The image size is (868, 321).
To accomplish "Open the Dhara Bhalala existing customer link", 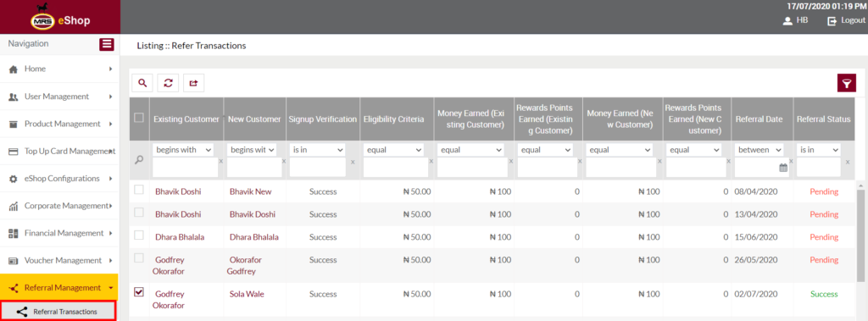I will pyautogui.click(x=180, y=237).
